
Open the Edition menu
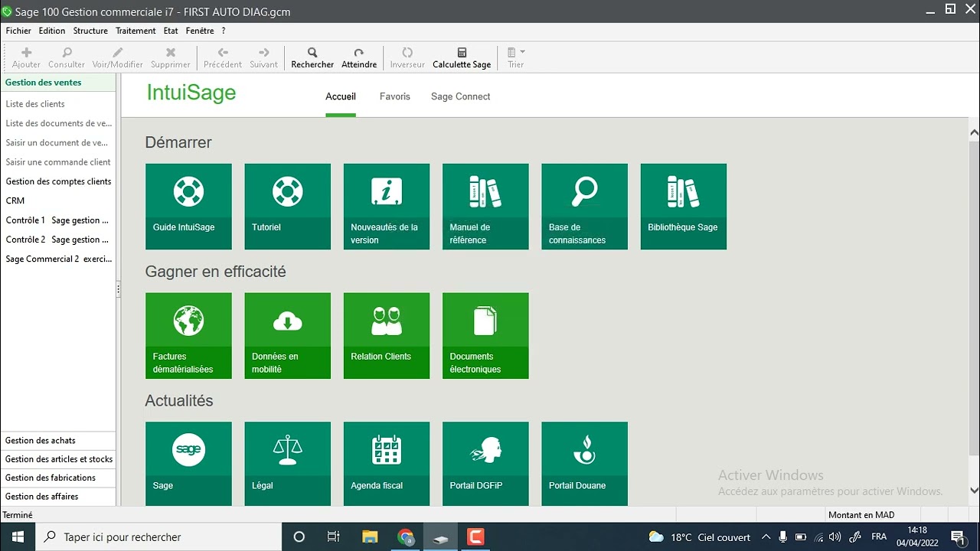[x=52, y=31]
